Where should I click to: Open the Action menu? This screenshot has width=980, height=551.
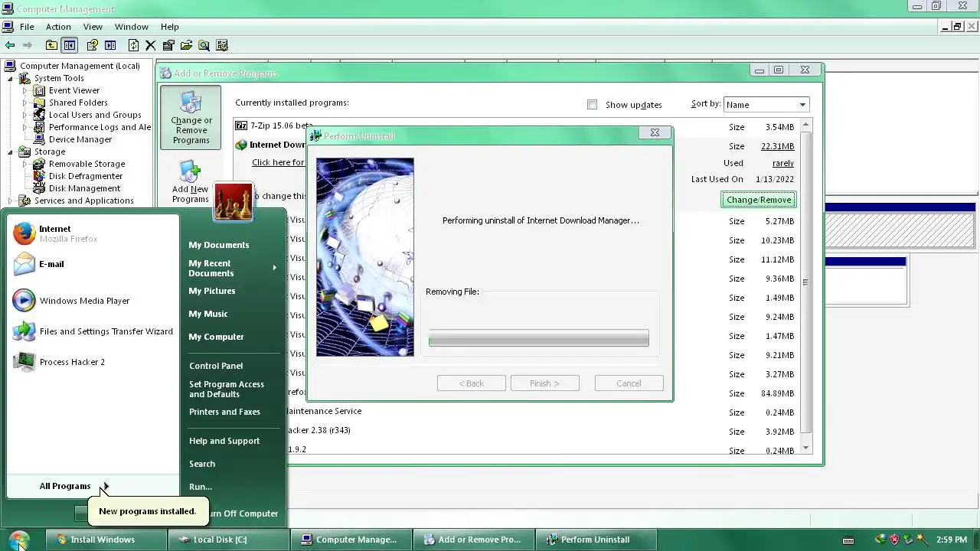(x=58, y=27)
